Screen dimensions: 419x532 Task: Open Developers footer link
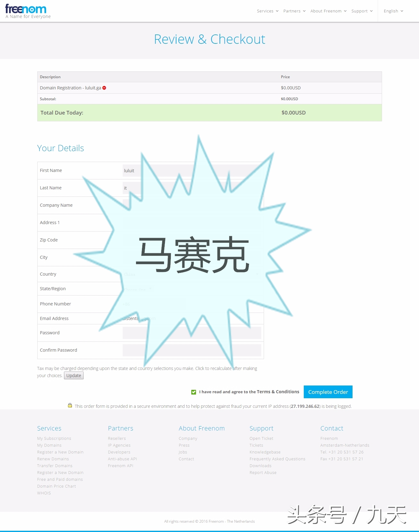pyautogui.click(x=119, y=452)
